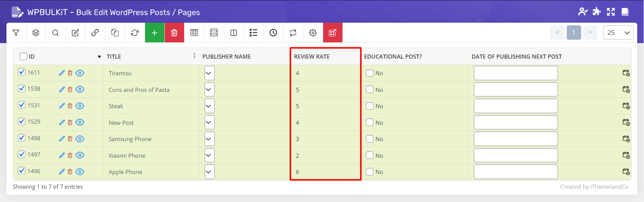Open the 25 entries-per-page dropdown
Viewport: 644px width, 202px height.
point(618,33)
